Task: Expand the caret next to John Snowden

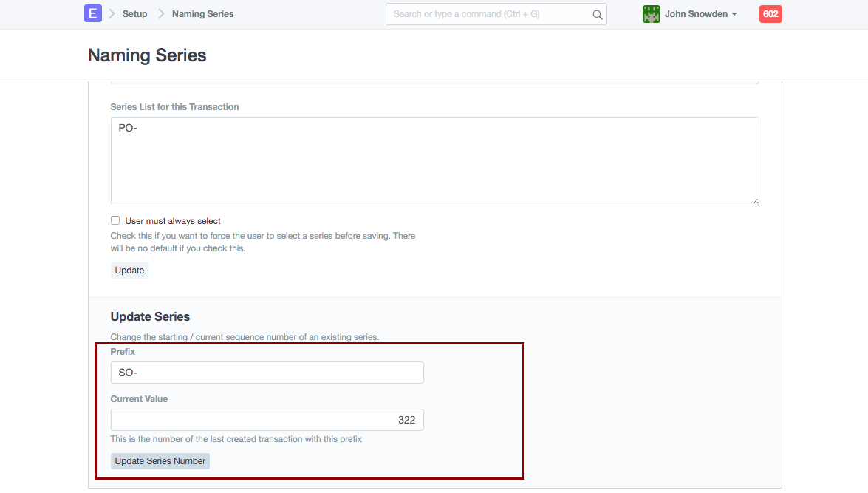Action: coord(734,15)
